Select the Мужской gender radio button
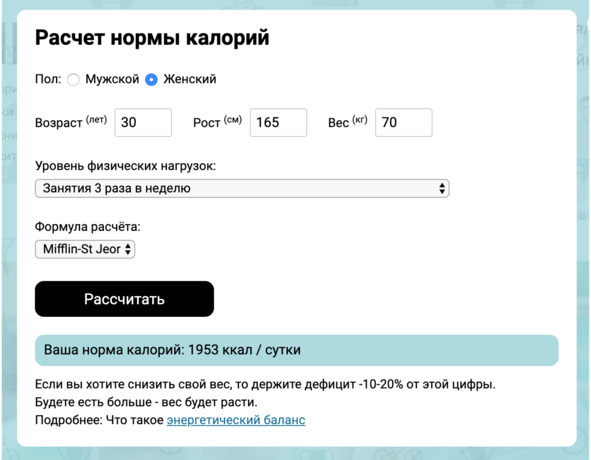Screen dimensions: 591x460 click(x=73, y=80)
